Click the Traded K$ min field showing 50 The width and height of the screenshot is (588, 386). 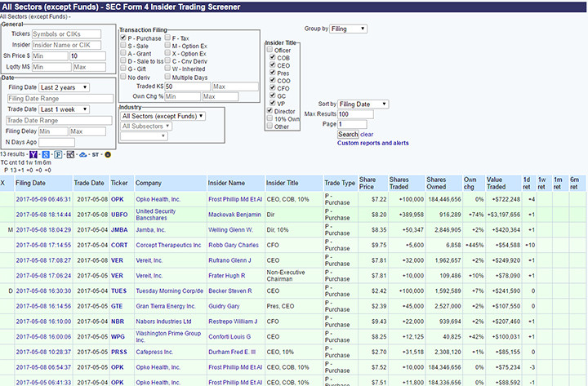pos(188,87)
